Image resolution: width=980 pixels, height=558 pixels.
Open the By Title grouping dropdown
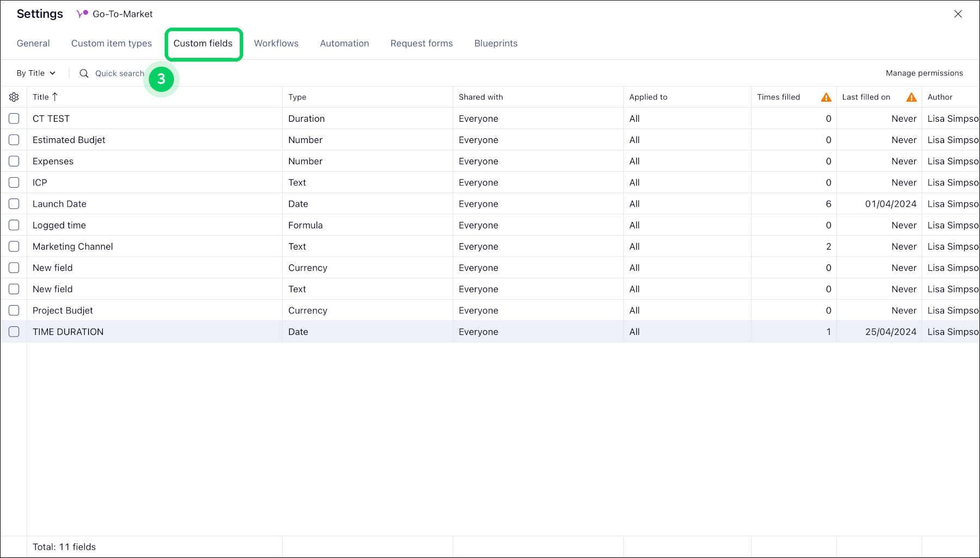36,73
